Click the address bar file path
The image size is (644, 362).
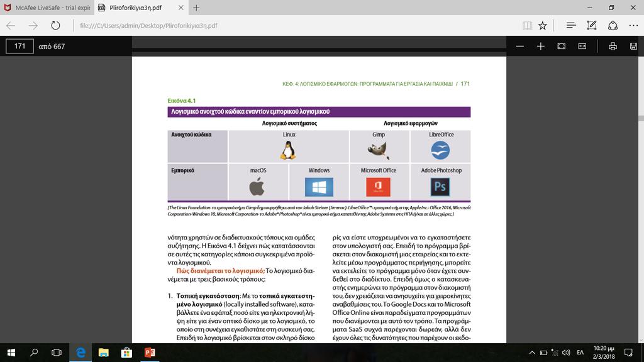pyautogui.click(x=148, y=25)
